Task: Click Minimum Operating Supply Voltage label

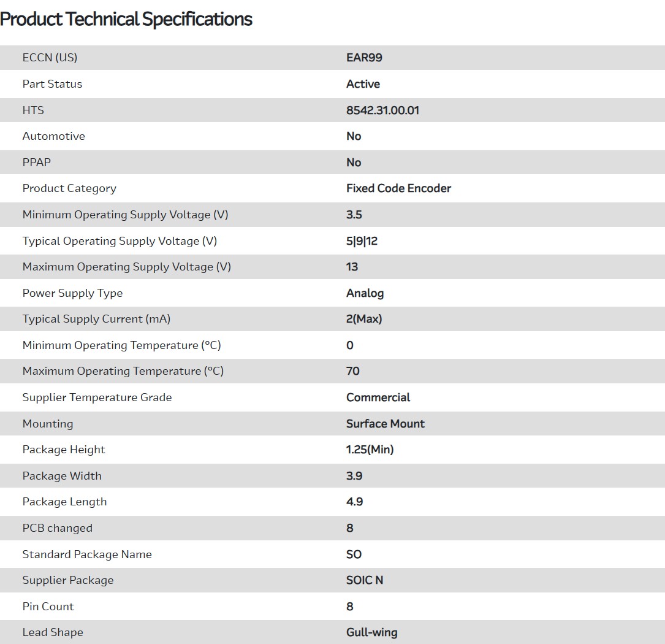Action: point(125,215)
